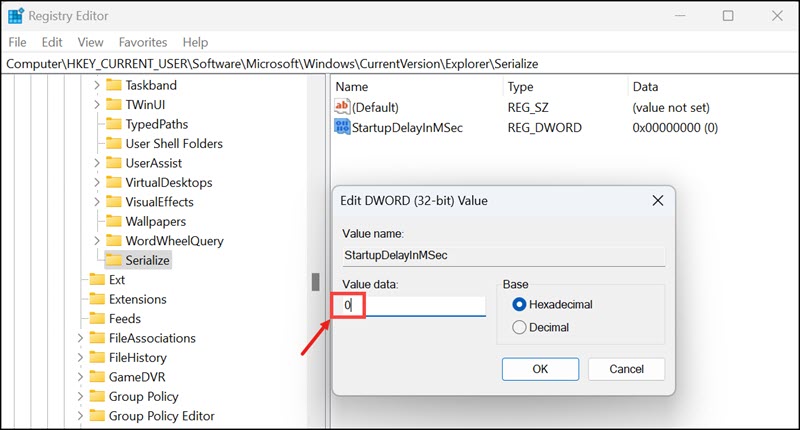Select the StartupDelayInMSec value name
The width and height of the screenshot is (800, 430).
point(407,128)
